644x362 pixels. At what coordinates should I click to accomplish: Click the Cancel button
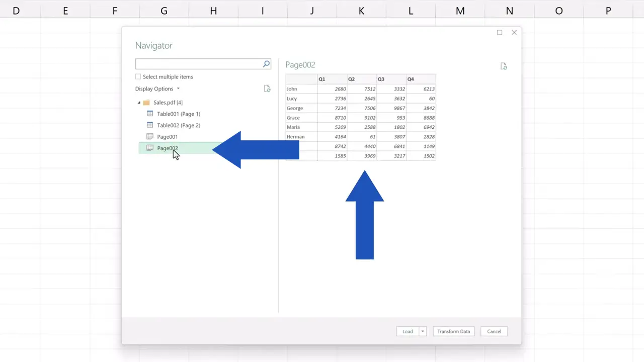(494, 331)
